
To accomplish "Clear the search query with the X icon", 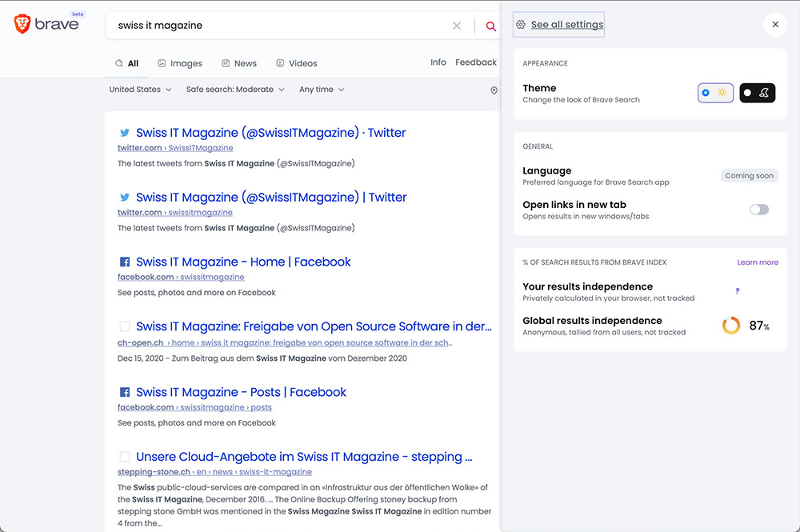I will coord(457,26).
